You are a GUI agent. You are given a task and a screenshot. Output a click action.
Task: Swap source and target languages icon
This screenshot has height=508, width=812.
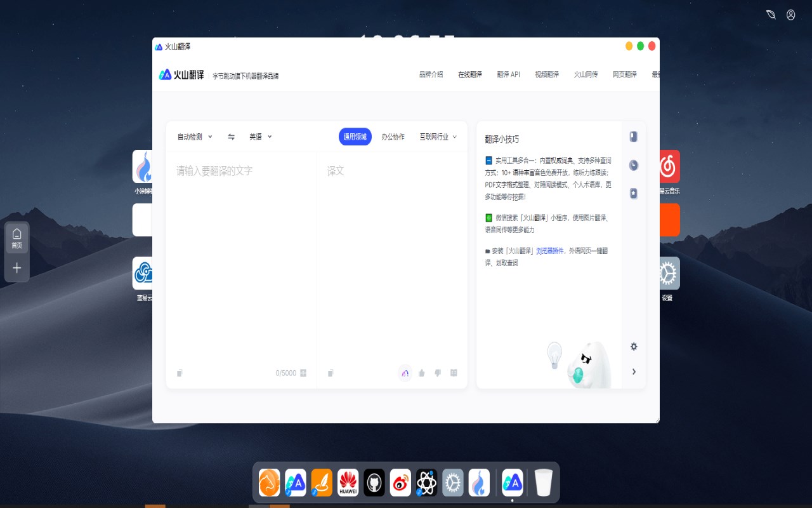(232, 137)
